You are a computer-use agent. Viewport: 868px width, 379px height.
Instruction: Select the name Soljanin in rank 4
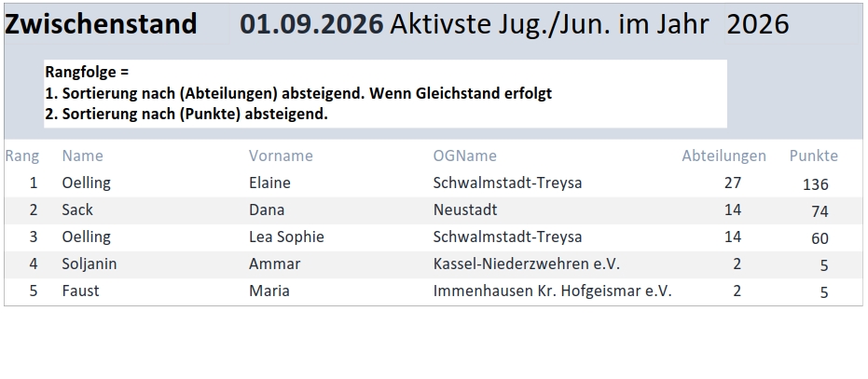(x=90, y=264)
